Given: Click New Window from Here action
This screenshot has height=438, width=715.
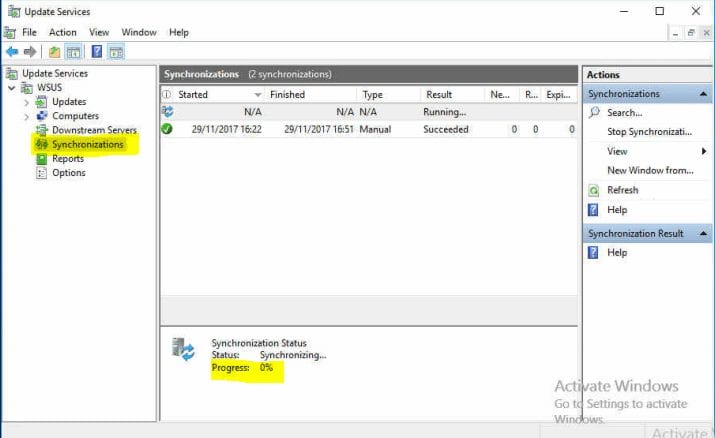Looking at the screenshot, I should pyautogui.click(x=650, y=170).
